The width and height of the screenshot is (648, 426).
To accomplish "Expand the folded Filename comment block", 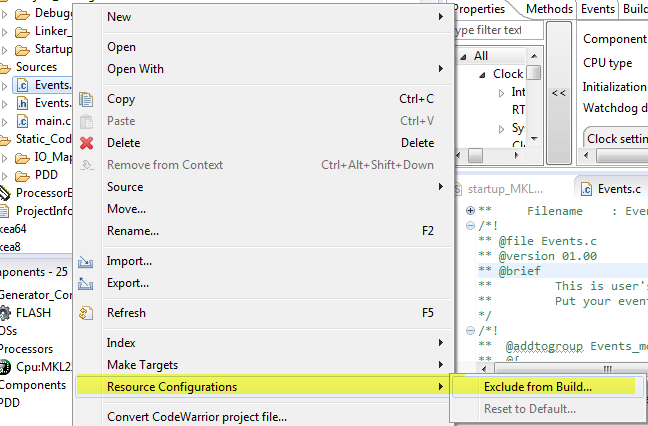I will (x=470, y=211).
